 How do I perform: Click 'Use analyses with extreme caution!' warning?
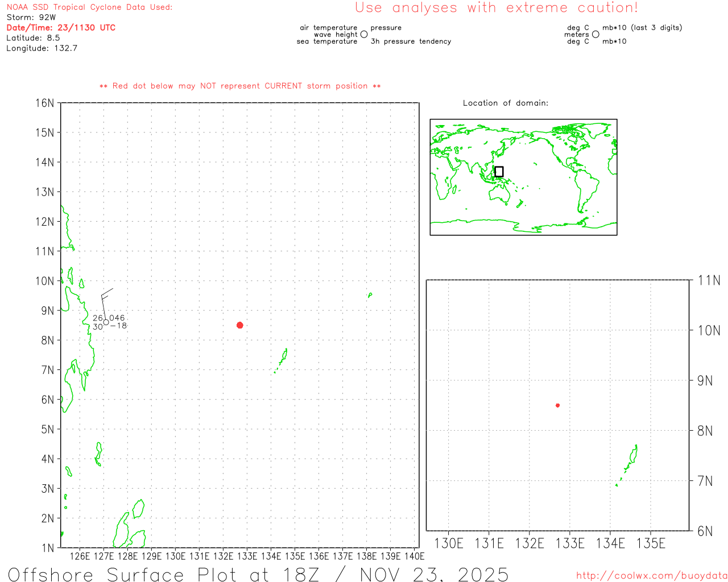click(497, 8)
